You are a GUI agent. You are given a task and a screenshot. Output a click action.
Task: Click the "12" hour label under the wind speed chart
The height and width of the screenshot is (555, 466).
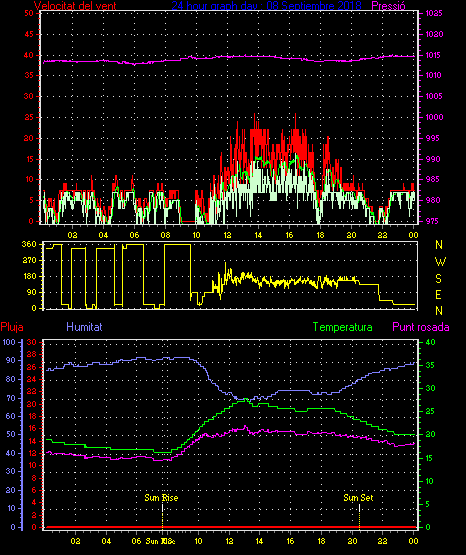click(227, 235)
